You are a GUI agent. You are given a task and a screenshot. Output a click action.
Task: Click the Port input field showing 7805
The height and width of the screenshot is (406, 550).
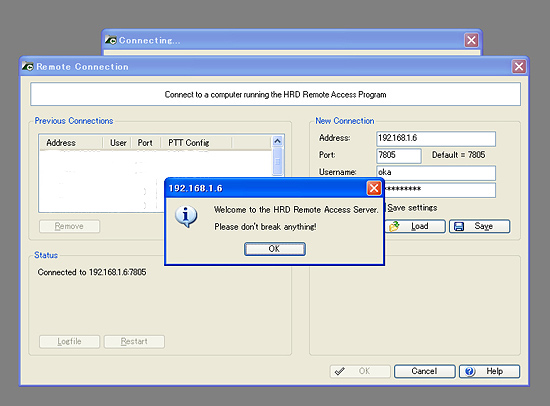[398, 155]
